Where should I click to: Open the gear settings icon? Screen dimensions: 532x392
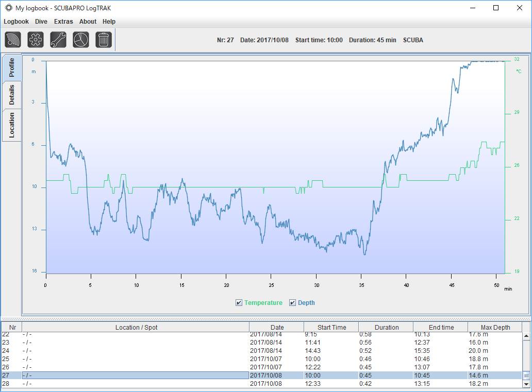pyautogui.click(x=36, y=40)
